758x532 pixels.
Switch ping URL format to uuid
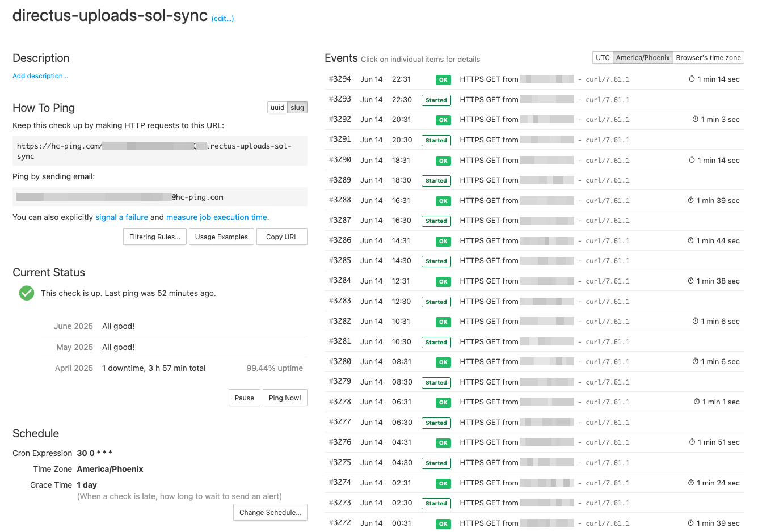pos(277,108)
